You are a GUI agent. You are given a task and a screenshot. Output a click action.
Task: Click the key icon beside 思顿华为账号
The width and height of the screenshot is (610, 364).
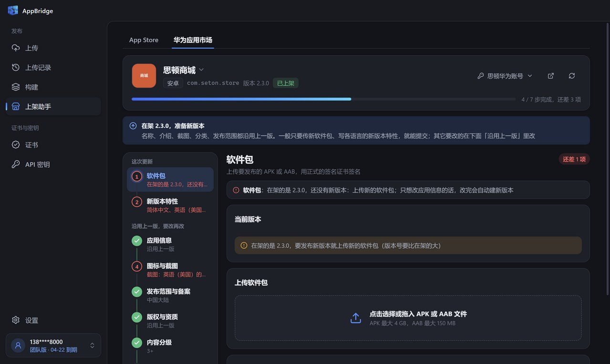[x=481, y=76]
